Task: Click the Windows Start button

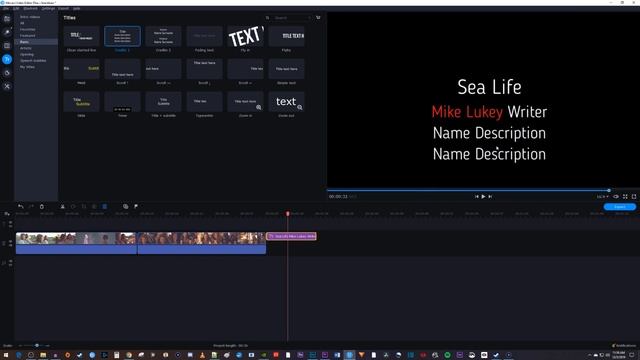Action: click(6, 355)
